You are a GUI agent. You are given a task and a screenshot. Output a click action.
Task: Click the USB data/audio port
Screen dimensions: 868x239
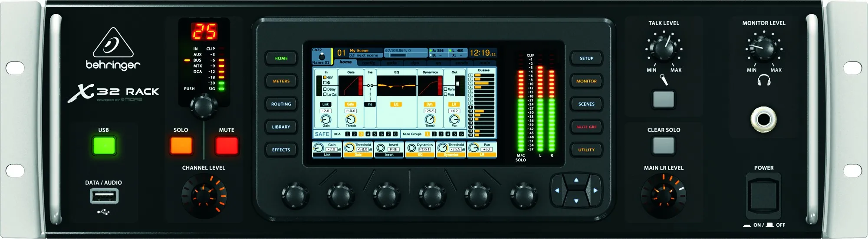pos(104,196)
